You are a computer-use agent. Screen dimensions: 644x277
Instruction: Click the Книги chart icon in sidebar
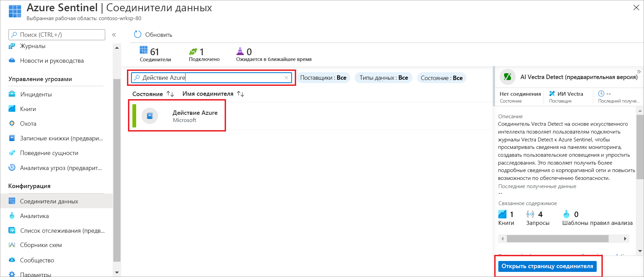12,109
